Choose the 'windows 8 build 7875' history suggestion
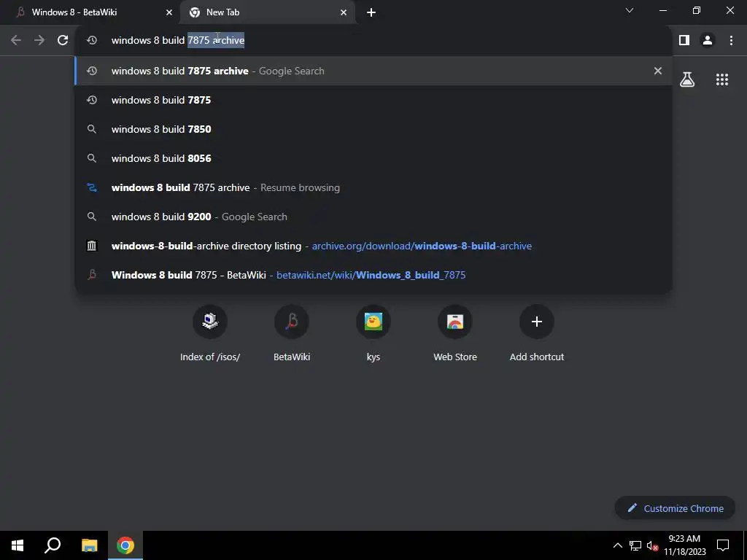747x560 pixels. (373, 100)
